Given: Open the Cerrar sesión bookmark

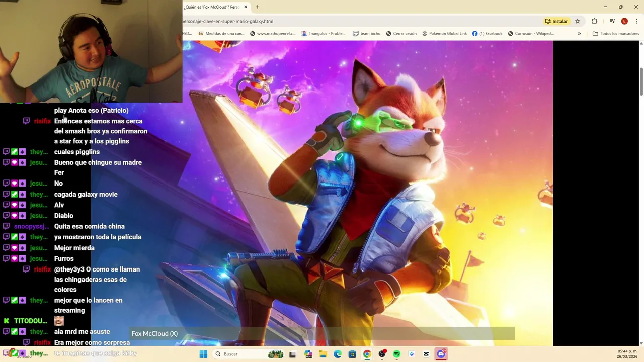Looking at the screenshot, I should point(401,34).
